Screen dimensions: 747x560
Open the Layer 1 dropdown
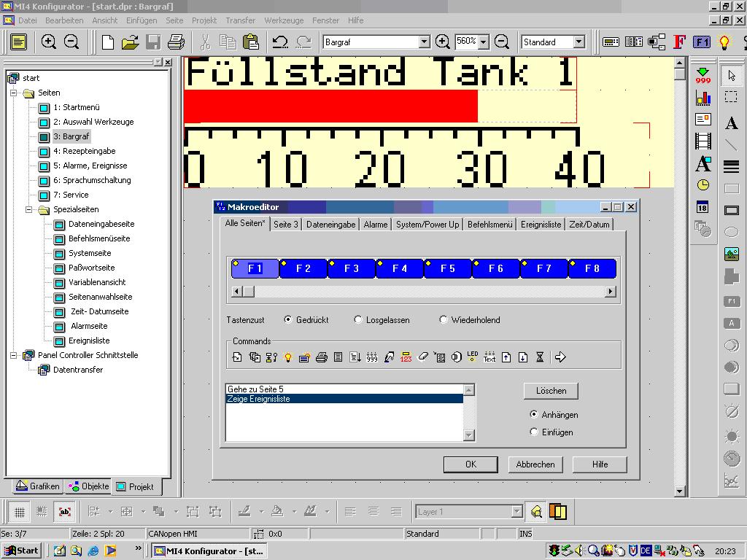pyautogui.click(x=517, y=512)
